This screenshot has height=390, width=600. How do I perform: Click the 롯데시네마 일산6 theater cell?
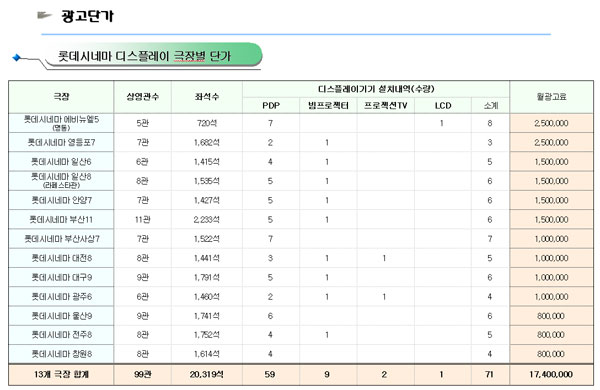pyautogui.click(x=61, y=162)
